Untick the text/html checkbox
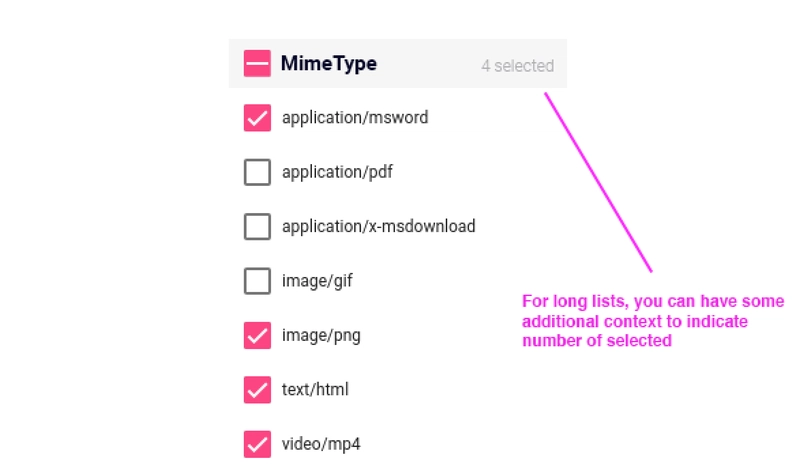 coord(257,390)
